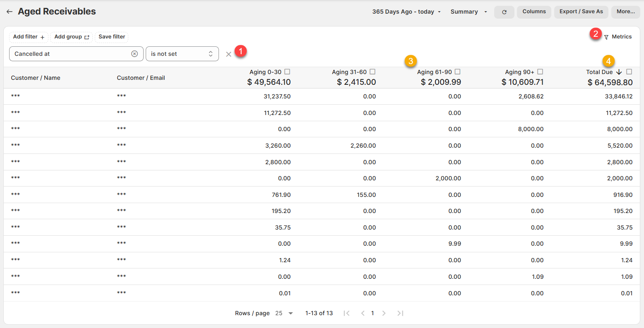The width and height of the screenshot is (644, 328).
Task: Jump to the last page icon
Action: 400,313
